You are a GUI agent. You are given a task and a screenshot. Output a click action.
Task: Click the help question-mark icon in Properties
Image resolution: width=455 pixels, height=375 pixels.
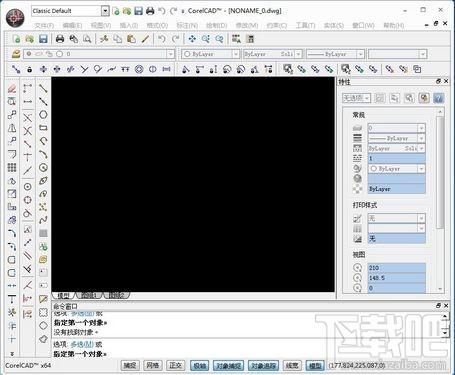[438, 98]
